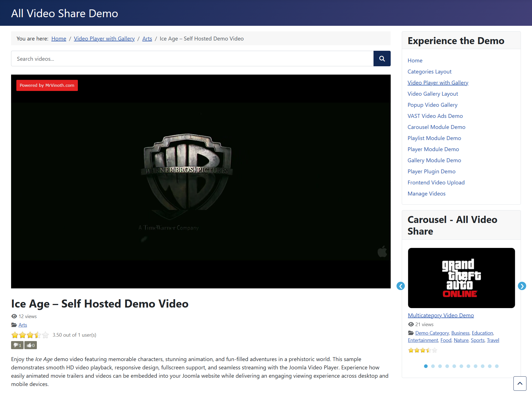Play the Ice Age video
This screenshot has height=396, width=532.
201,181
